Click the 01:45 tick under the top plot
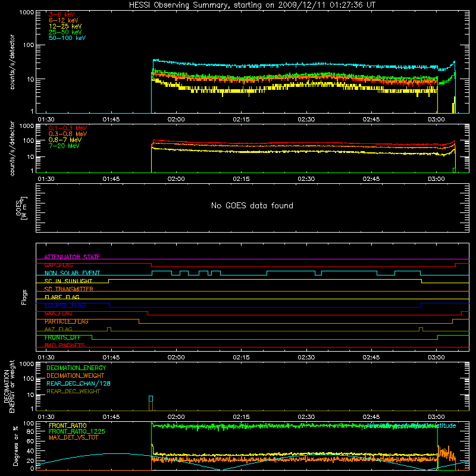Screen dimensions: 476x476 point(111,120)
